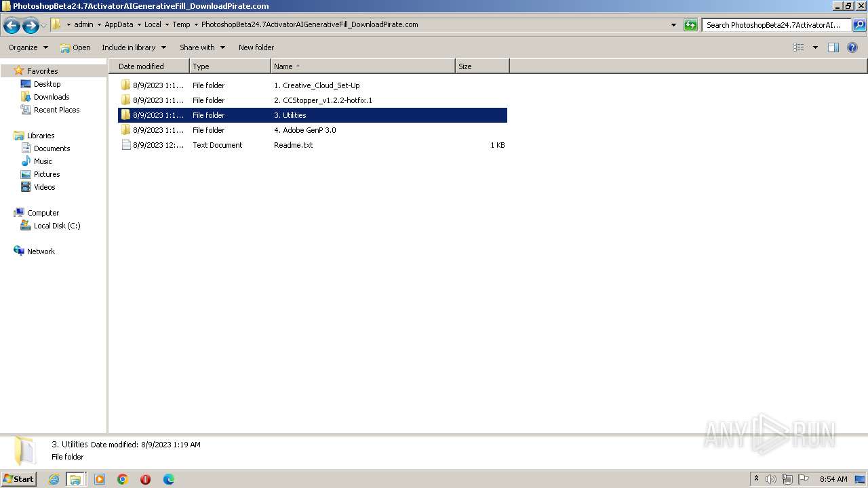Launch Google Chrome from taskbar
This screenshot has height=488, width=868.
click(x=123, y=479)
